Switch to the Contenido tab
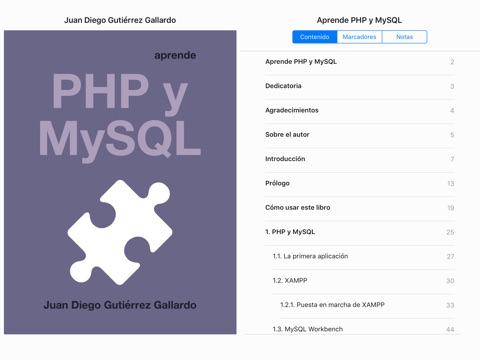This screenshot has height=360, width=480. pyautogui.click(x=315, y=37)
